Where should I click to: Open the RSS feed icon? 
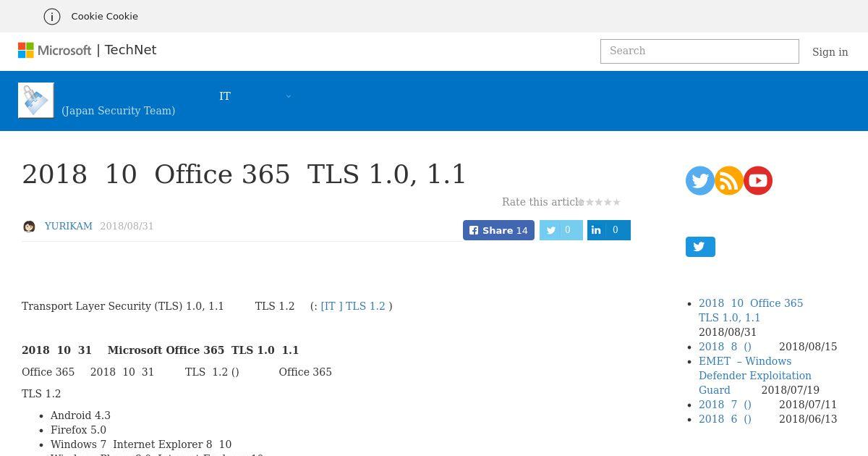pos(729,181)
